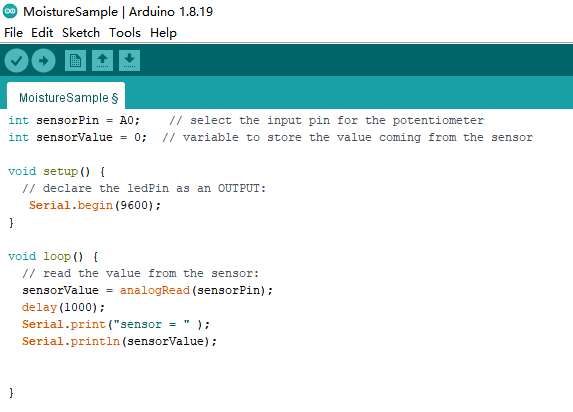Open the Tools menu
573x412 pixels.
pyautogui.click(x=125, y=33)
